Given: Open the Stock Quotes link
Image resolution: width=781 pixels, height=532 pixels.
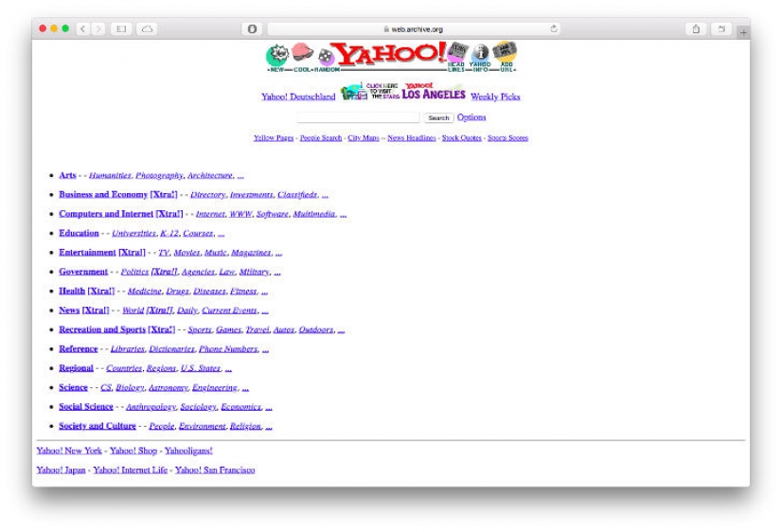Looking at the screenshot, I should [462, 138].
